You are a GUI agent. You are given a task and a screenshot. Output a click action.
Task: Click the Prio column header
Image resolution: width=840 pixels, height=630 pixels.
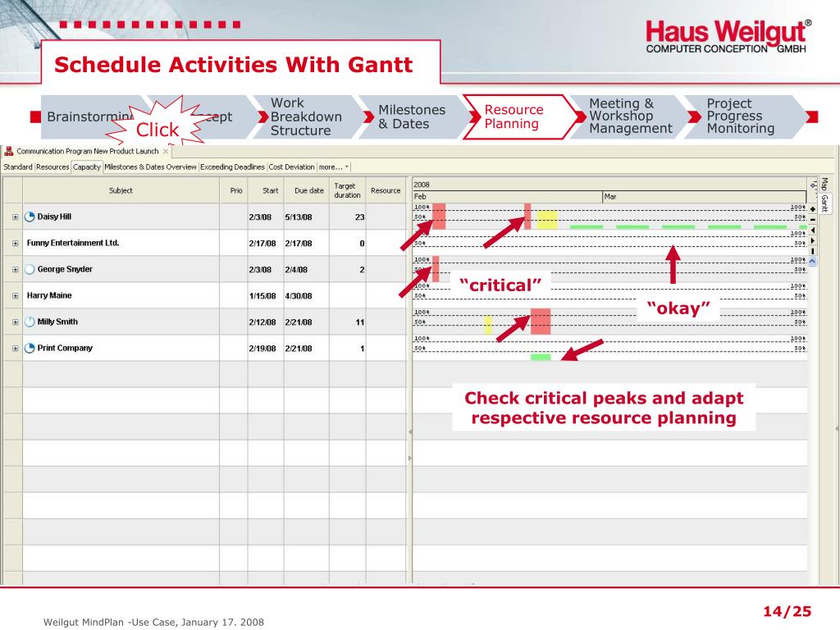coord(234,190)
